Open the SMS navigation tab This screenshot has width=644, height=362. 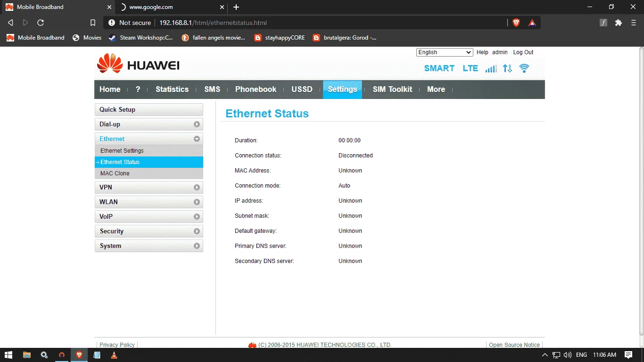click(x=212, y=90)
